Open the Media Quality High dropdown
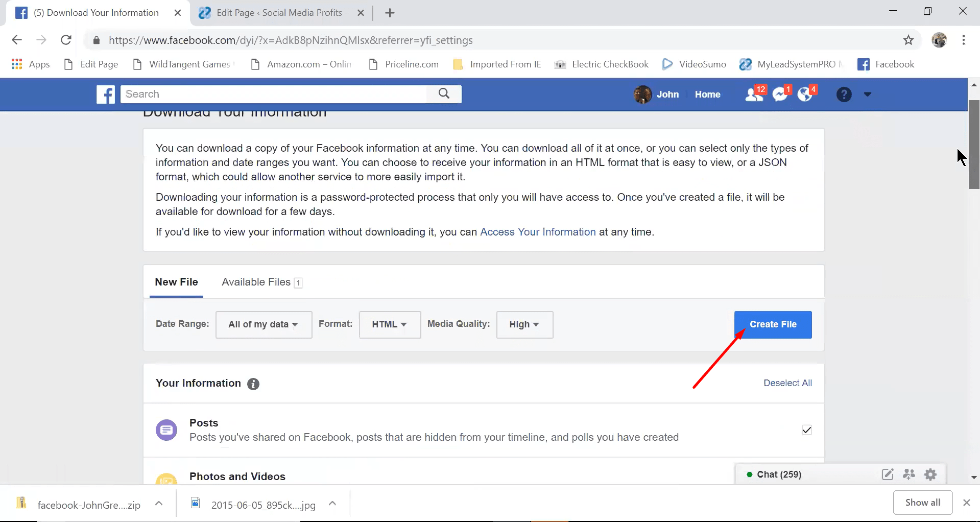 point(524,325)
